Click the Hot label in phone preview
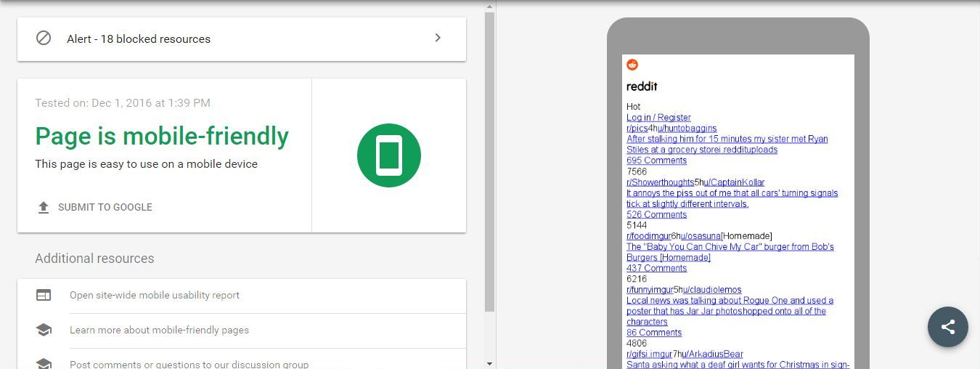The height and width of the screenshot is (369, 980). coord(634,107)
